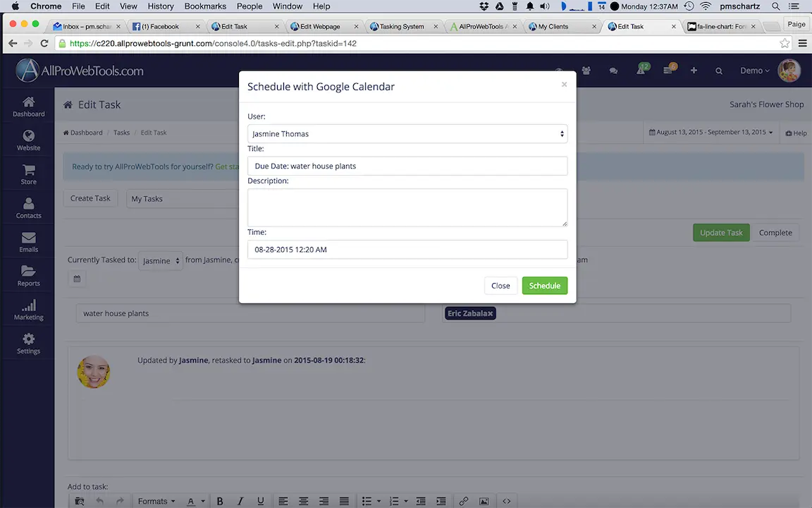Click the Underline icon in editor toolbar
The height and width of the screenshot is (508, 812).
pyautogui.click(x=261, y=501)
